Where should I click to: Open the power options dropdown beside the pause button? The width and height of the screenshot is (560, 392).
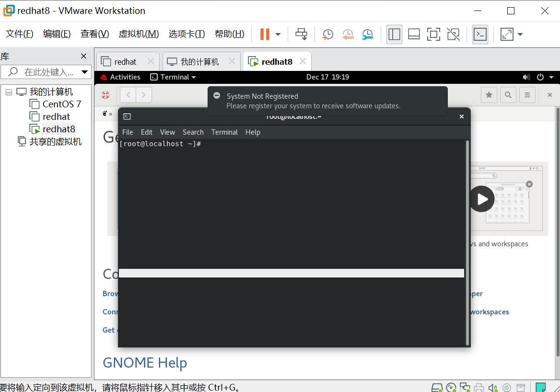coord(278,35)
